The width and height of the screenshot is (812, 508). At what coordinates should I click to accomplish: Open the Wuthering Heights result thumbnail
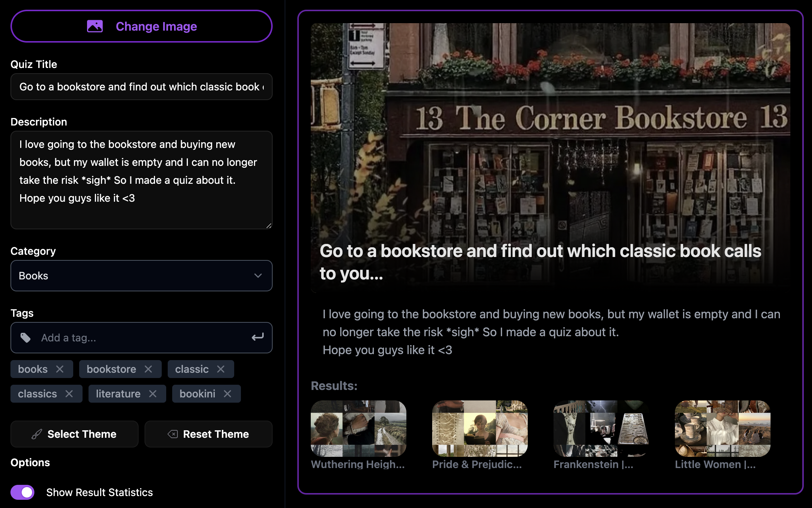tap(358, 428)
